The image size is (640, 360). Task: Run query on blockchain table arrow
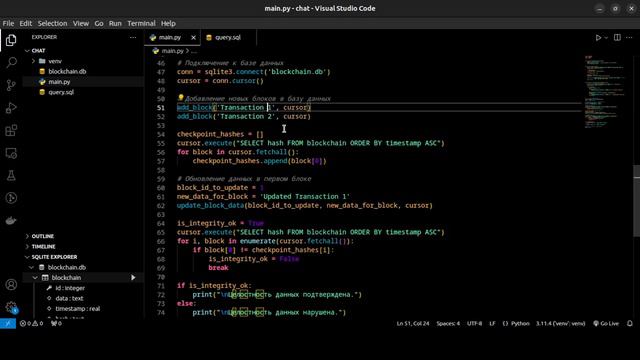point(133,278)
